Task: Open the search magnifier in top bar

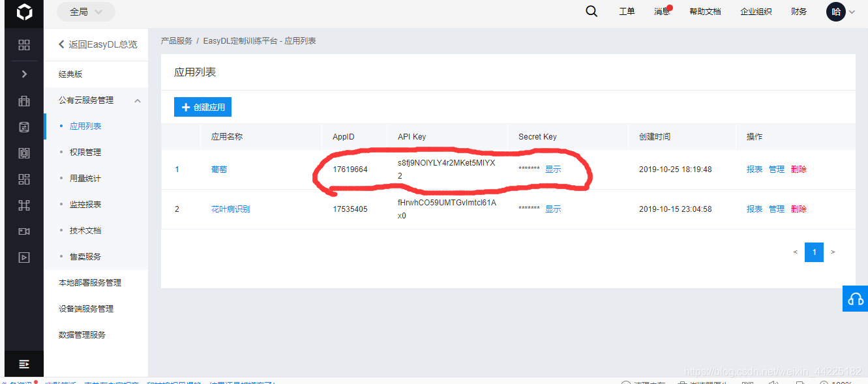Action: pyautogui.click(x=591, y=11)
